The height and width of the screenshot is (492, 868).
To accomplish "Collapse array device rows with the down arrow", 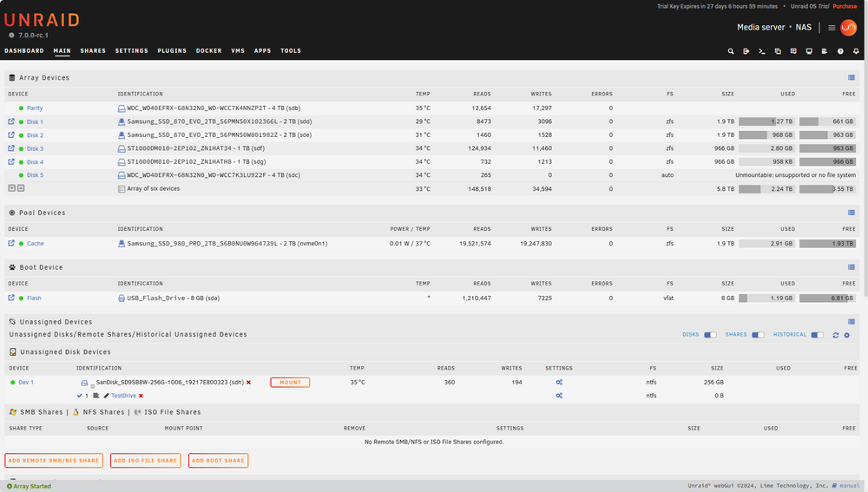I will coord(11,188).
